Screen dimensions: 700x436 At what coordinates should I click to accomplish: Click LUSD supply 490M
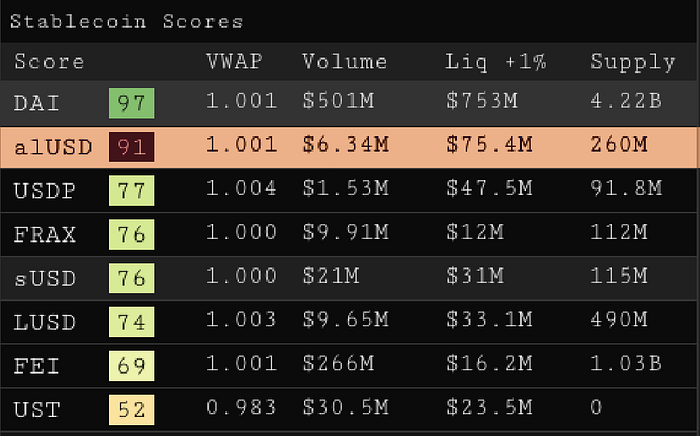click(619, 319)
